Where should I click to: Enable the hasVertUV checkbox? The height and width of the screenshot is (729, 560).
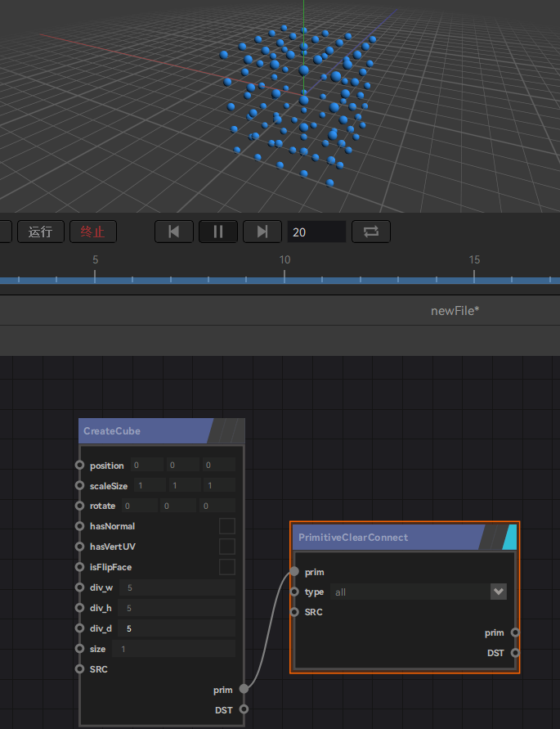(227, 547)
